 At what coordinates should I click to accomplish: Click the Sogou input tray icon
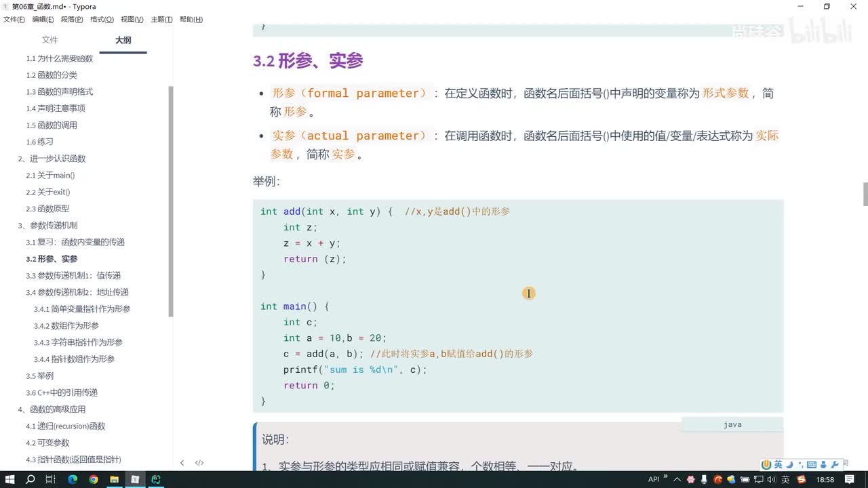[x=802, y=479]
